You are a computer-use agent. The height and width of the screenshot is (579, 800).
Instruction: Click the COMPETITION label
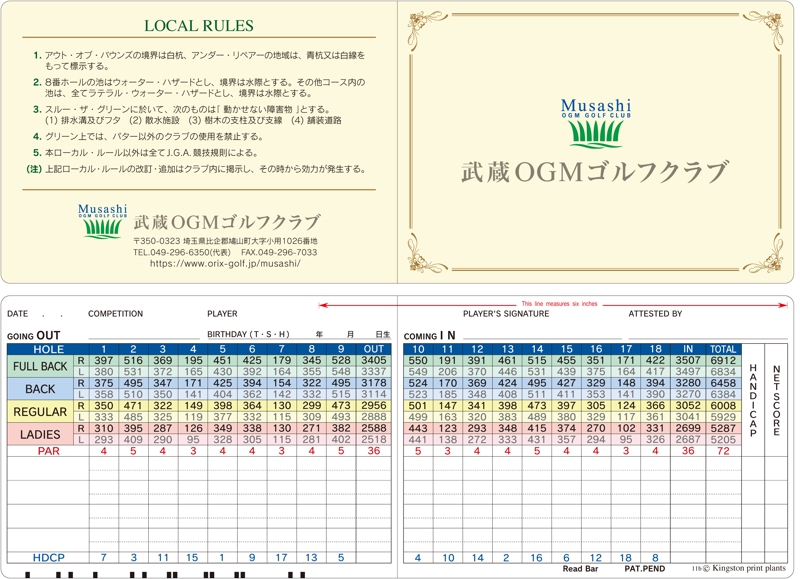point(115,314)
